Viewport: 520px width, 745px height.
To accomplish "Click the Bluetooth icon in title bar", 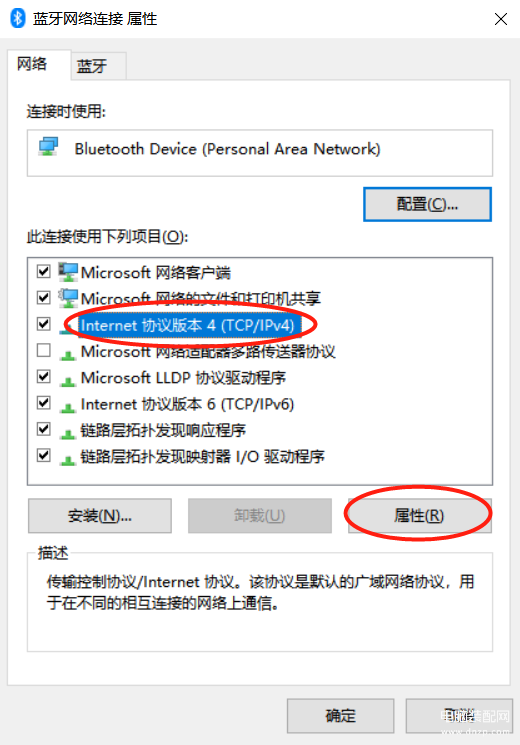I will 18,19.
